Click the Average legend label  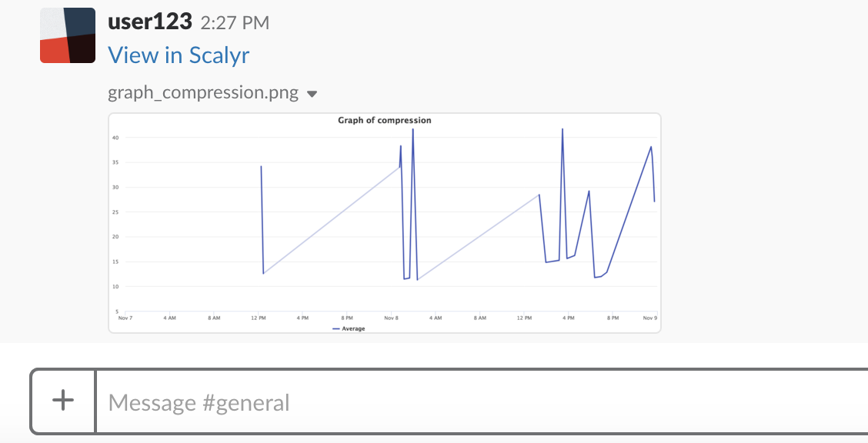point(353,328)
